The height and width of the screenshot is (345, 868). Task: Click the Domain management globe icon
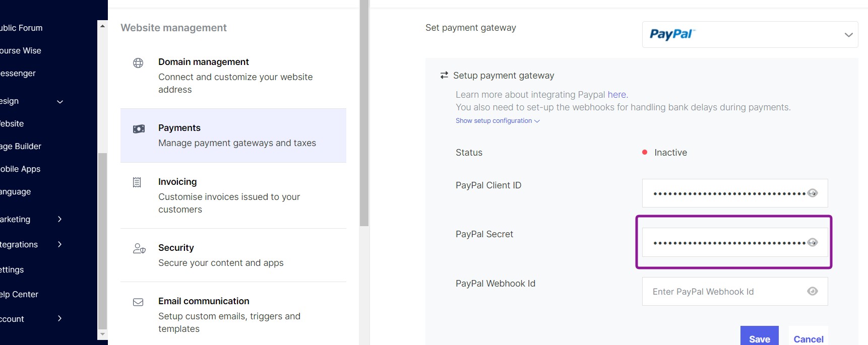(138, 63)
